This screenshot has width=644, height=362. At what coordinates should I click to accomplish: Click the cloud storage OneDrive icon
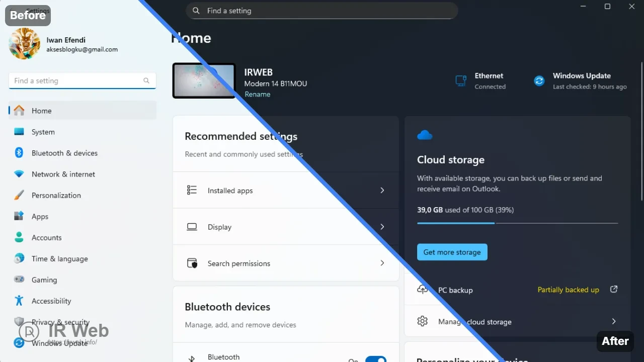425,135
